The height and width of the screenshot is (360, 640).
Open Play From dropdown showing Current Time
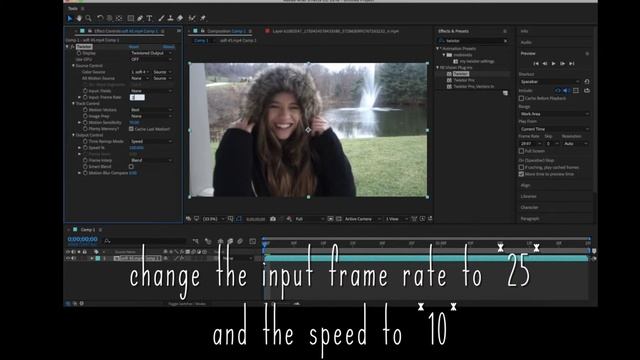[x=554, y=129]
